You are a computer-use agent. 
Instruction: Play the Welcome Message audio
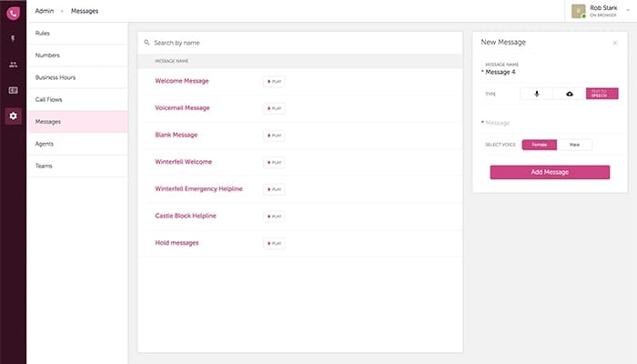tap(274, 81)
